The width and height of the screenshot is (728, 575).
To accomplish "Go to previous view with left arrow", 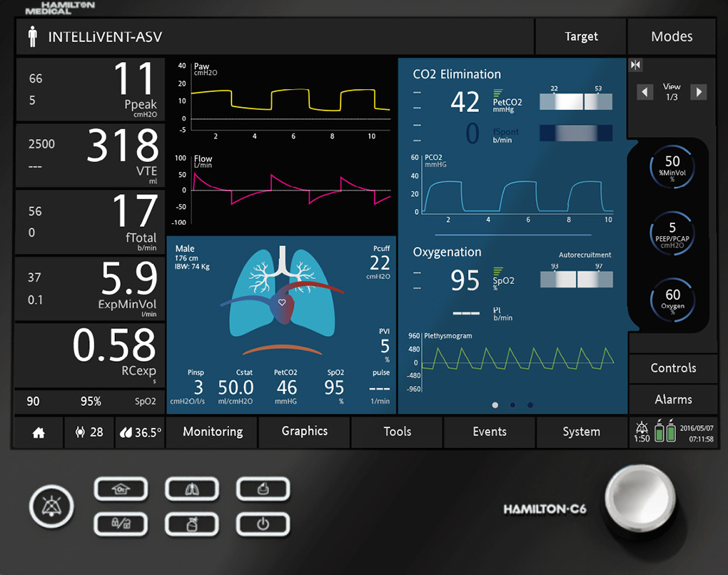I will coord(645,92).
